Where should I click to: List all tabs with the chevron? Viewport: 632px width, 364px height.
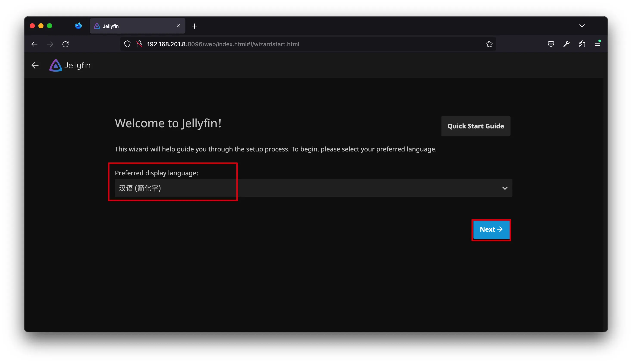coord(582,26)
